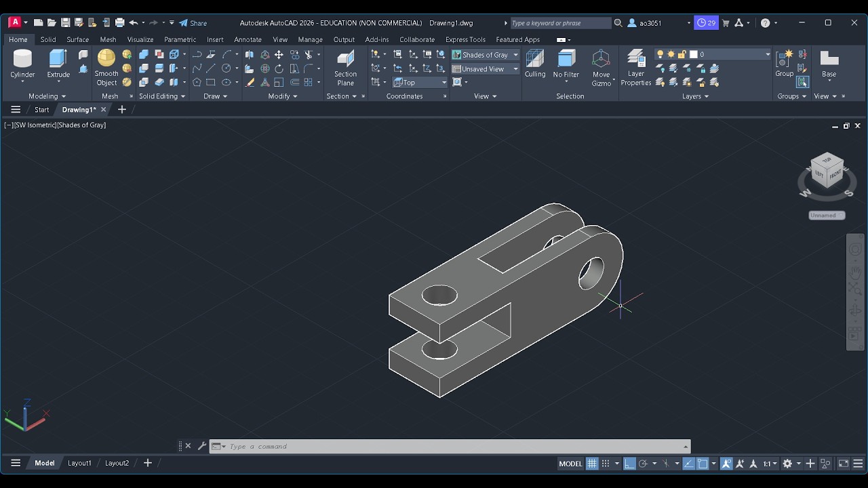The image size is (868, 488).
Task: Click the Share button
Action: tap(193, 22)
